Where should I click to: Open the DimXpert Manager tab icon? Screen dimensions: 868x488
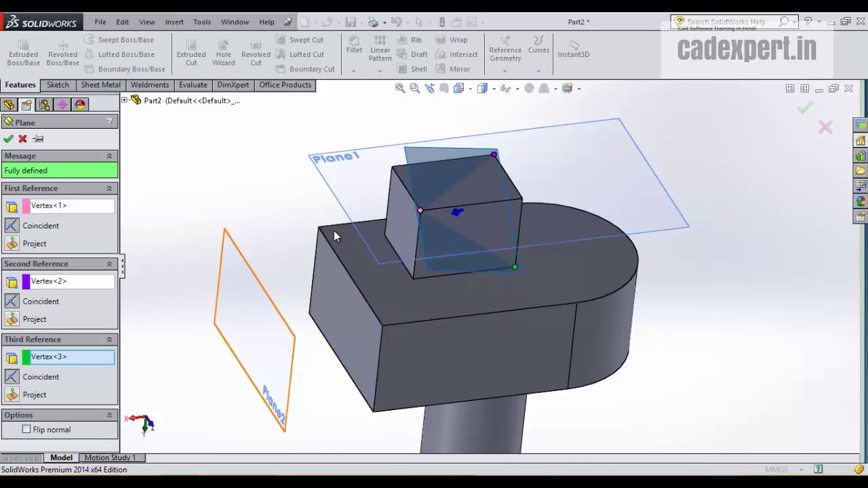(x=62, y=104)
